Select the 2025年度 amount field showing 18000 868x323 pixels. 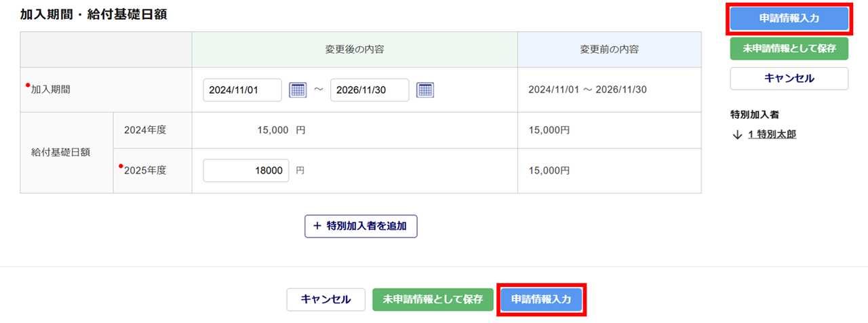pos(246,171)
